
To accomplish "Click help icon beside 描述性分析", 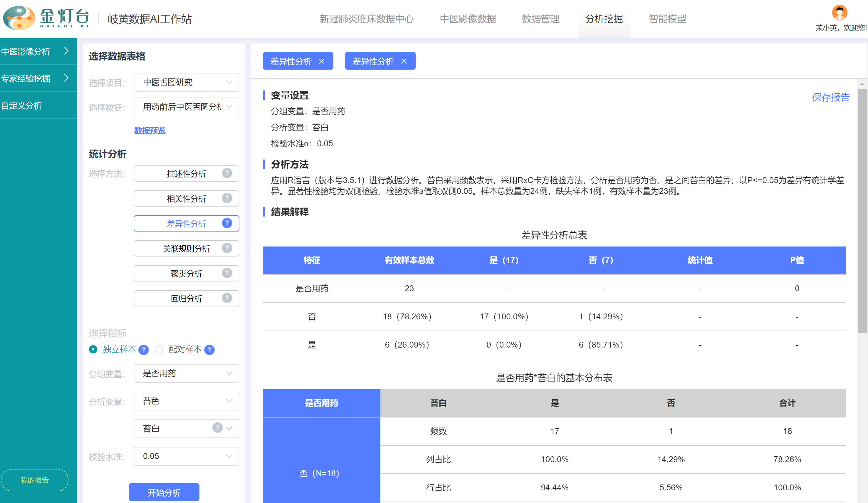I will click(227, 173).
